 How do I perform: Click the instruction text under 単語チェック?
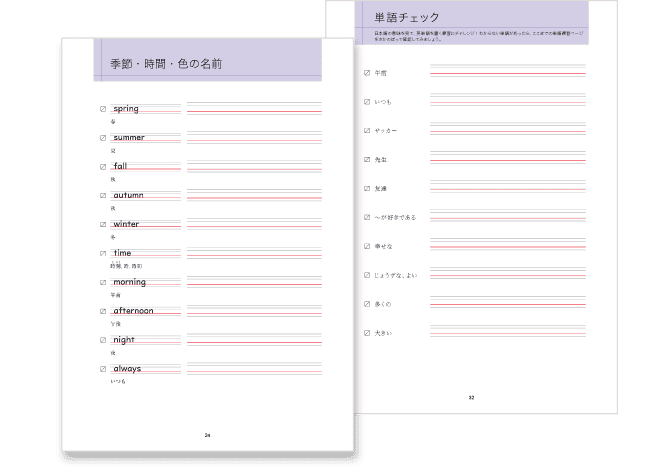pyautogui.click(x=476, y=38)
